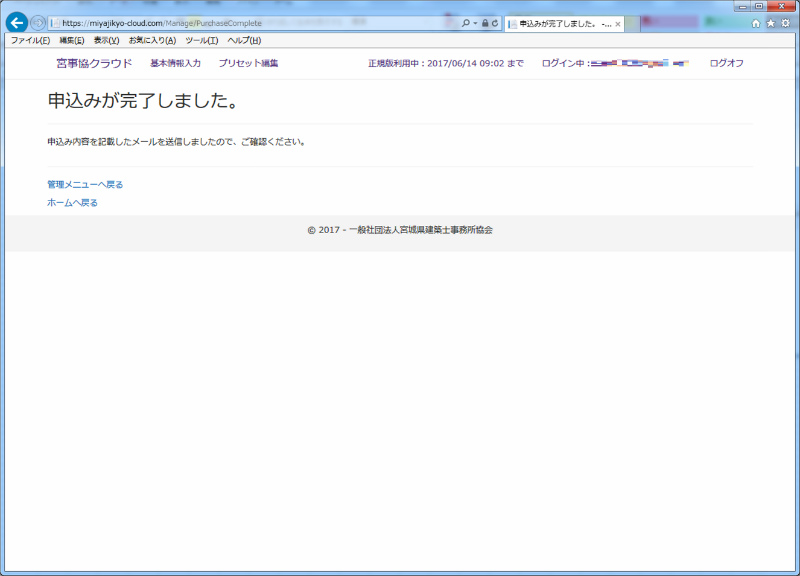The width and height of the screenshot is (800, 576).
Task: Return via 管理メニューへ戻る link
Action: [x=85, y=185]
